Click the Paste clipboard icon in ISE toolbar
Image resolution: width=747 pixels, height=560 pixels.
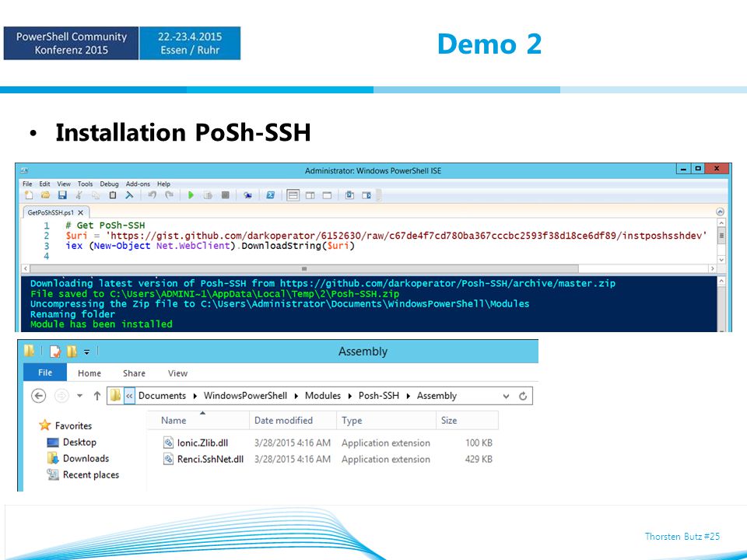pos(112,195)
